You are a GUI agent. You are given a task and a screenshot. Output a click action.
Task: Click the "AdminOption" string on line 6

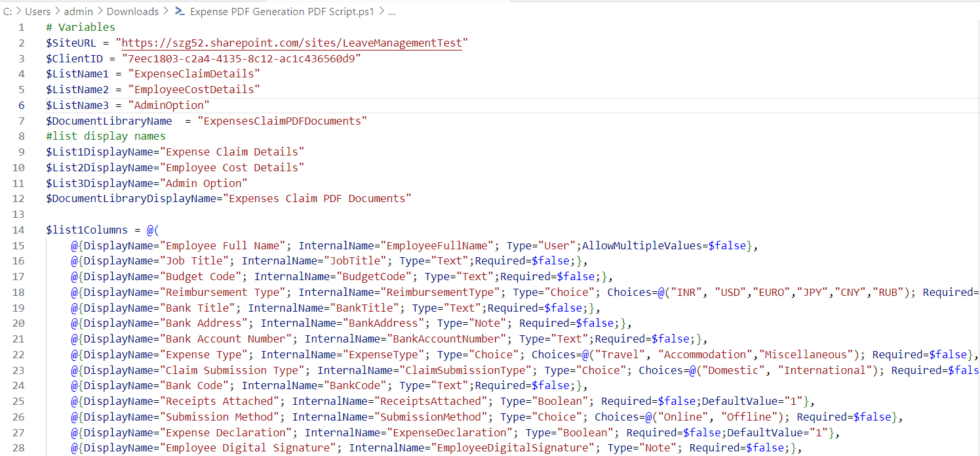point(169,105)
